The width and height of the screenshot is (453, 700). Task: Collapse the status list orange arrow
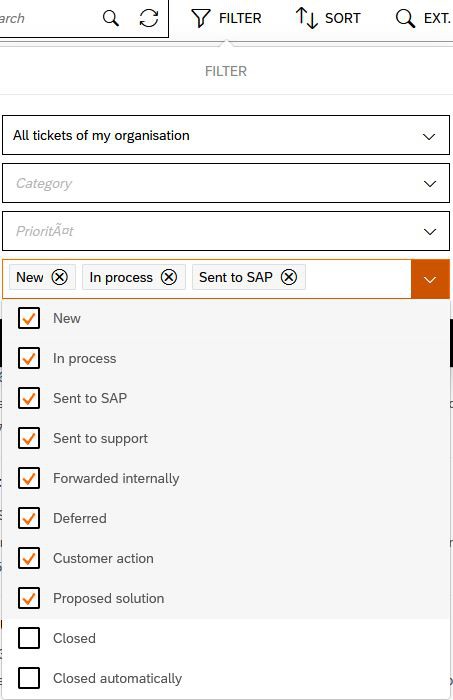430,279
